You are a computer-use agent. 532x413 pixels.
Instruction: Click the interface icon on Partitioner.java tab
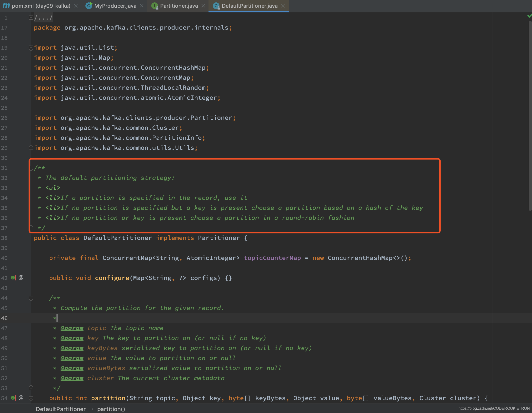point(154,5)
